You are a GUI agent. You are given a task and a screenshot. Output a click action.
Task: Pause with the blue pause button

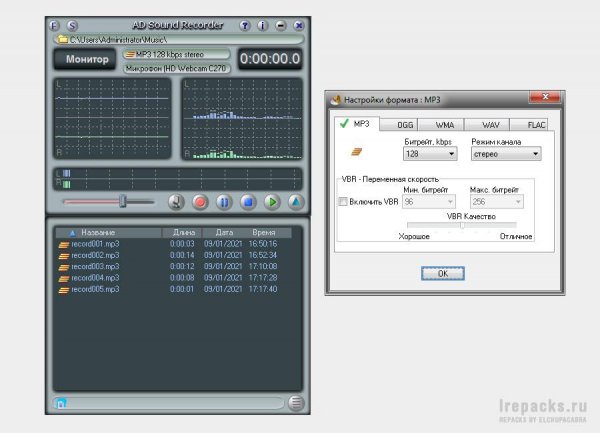[224, 202]
